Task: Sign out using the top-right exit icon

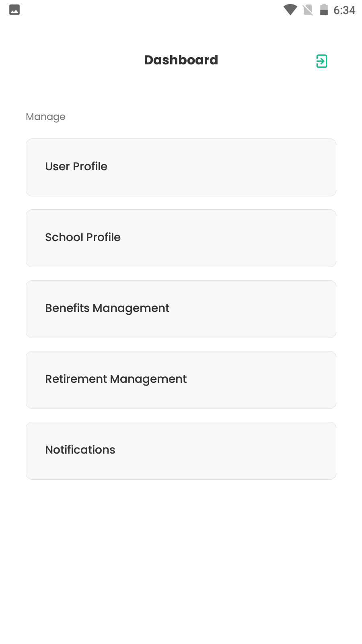Action: tap(321, 61)
